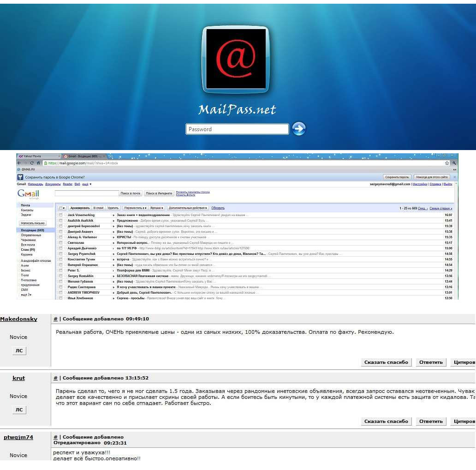Click the Поиск в Интернете button
Viewport: 476px width, 470px height.
click(x=159, y=193)
